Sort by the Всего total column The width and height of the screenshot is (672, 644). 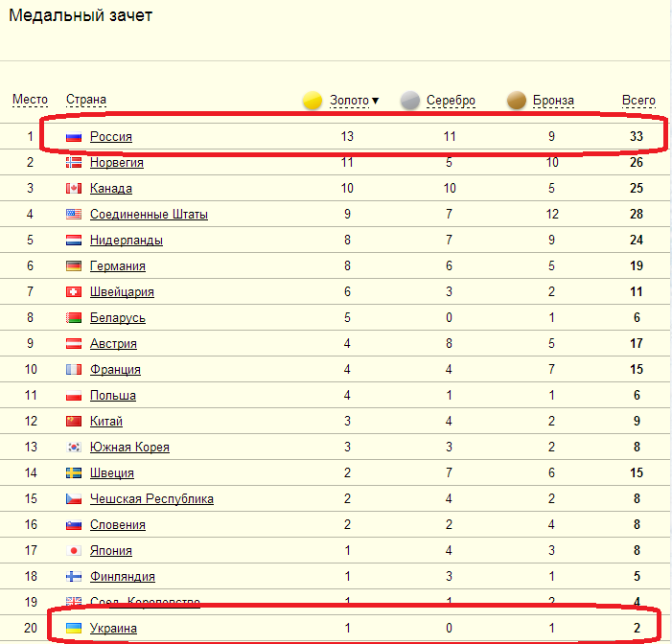click(x=638, y=101)
